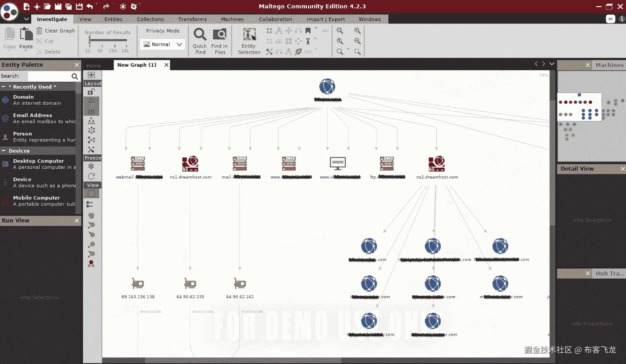
Task: Click the root domain globe entity
Action: coord(327,86)
